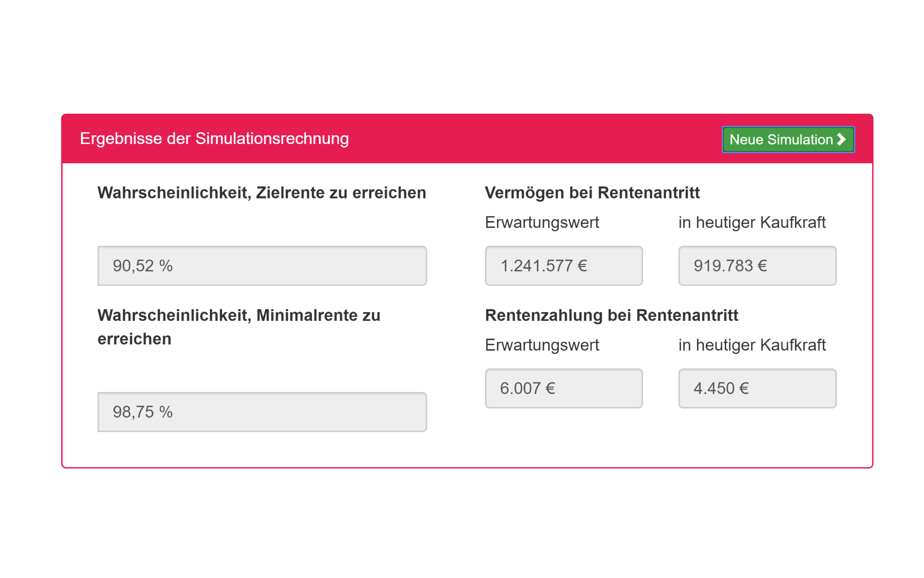This screenshot has height=578, width=924.
Task: Click in heutiger Kaufkraft label under Vermögen
Action: tap(752, 223)
